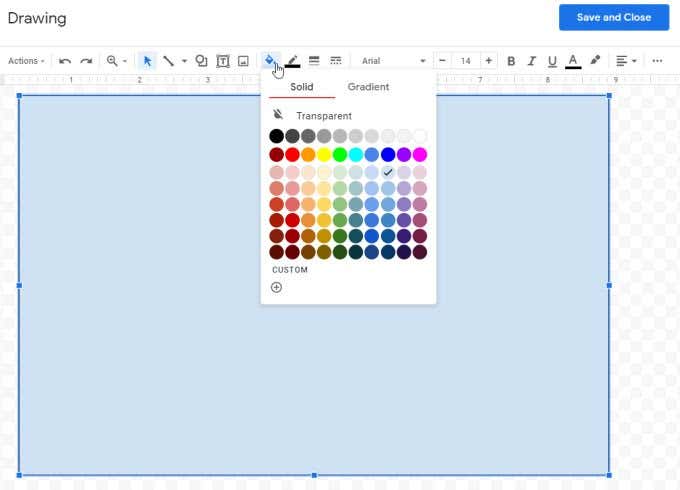The width and height of the screenshot is (680, 490).
Task: Click the Insert Image icon
Action: [x=243, y=61]
